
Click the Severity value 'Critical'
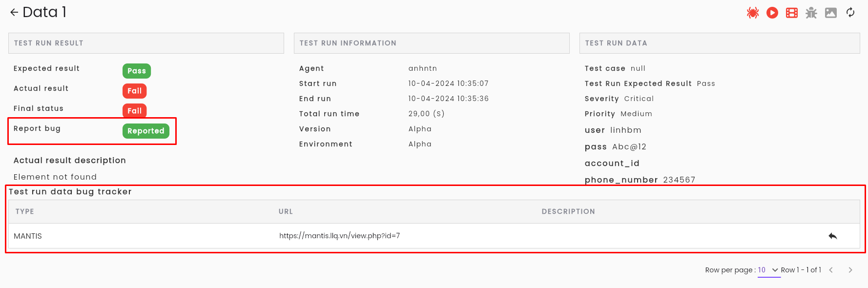(639, 99)
